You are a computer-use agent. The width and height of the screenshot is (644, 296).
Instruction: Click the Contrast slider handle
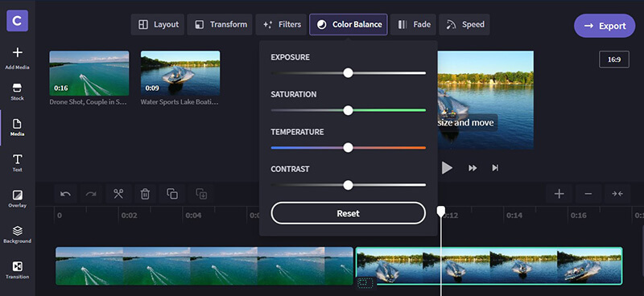point(348,185)
